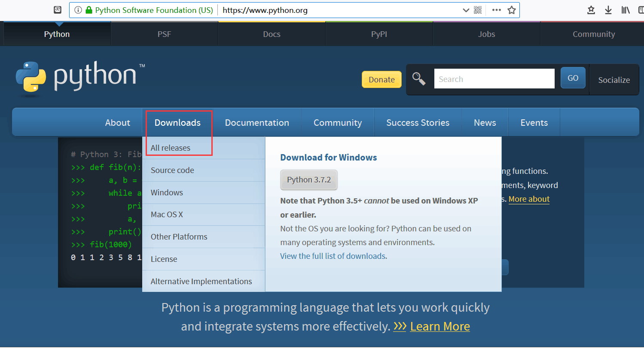Click the GO search button
The height and width of the screenshot is (349, 644).
pyautogui.click(x=573, y=78)
